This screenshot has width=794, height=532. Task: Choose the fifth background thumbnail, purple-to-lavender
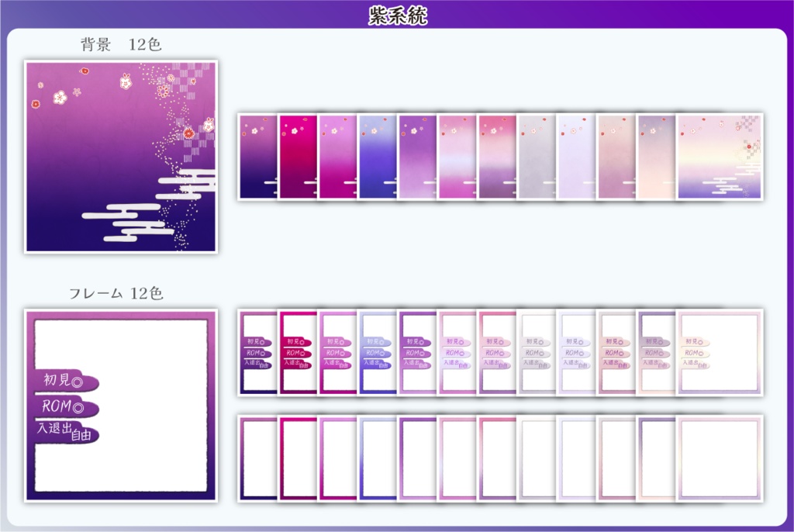pyautogui.click(x=417, y=157)
